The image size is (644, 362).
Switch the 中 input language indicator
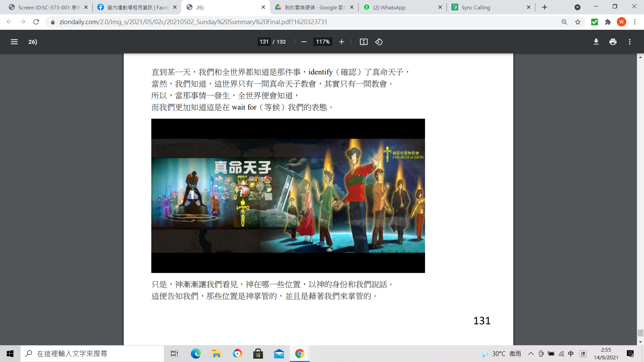[571, 354]
